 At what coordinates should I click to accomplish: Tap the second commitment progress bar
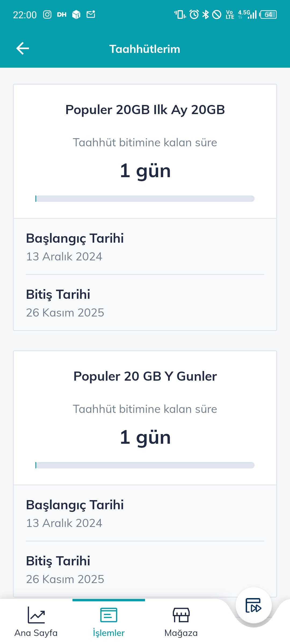pos(145,465)
